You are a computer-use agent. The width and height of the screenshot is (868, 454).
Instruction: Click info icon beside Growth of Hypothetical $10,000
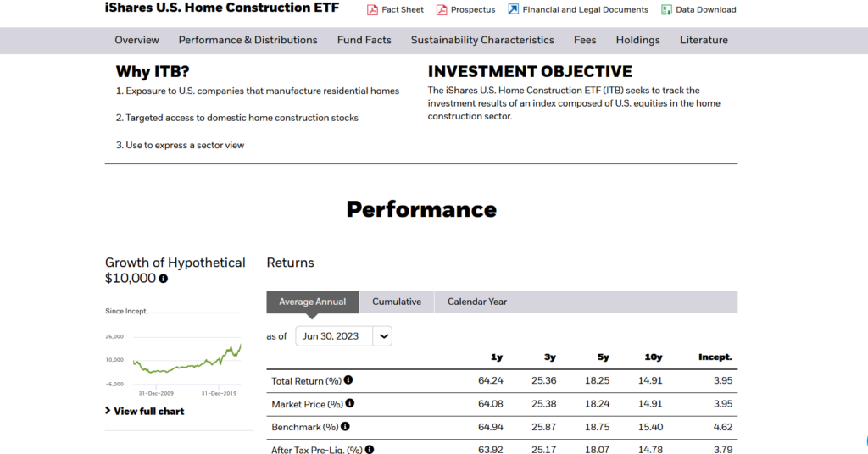[164, 279]
